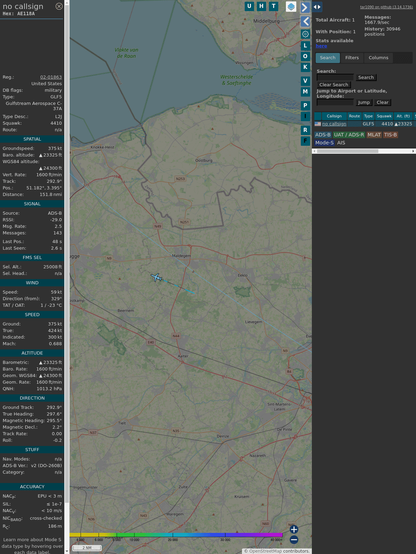Click squawk value 4410 in table row
The width and height of the screenshot is (416, 554).
tap(387, 124)
